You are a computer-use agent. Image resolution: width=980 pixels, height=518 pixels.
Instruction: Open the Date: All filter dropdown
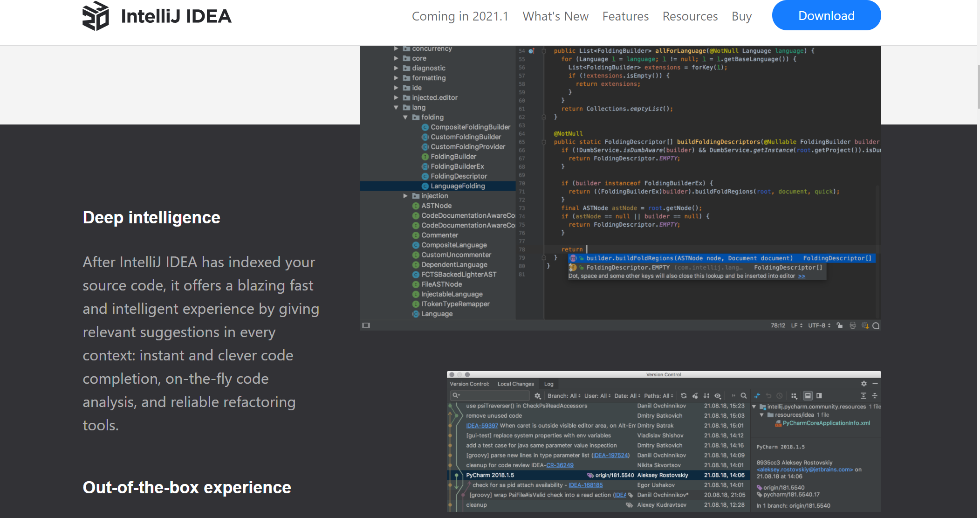coord(627,396)
